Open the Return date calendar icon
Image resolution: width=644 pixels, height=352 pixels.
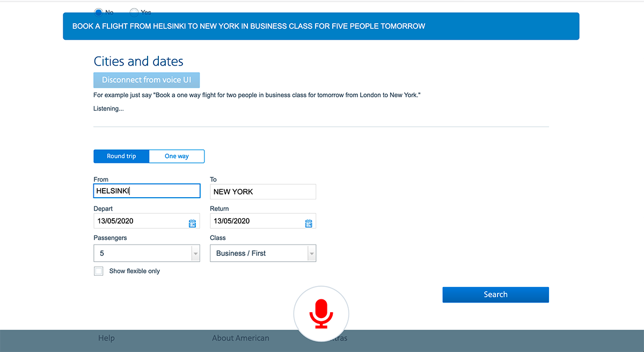[x=309, y=224]
